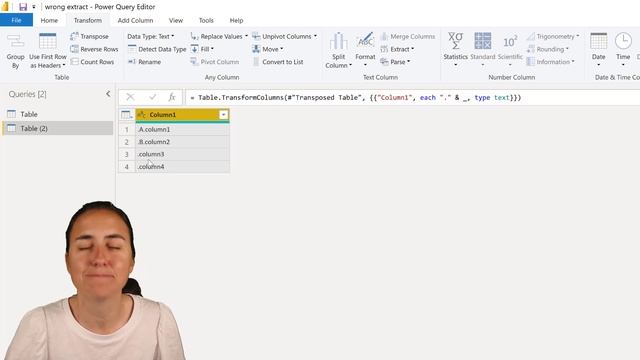This screenshot has width=640, height=360.
Task: Open the Time column tool
Action: coord(623,49)
